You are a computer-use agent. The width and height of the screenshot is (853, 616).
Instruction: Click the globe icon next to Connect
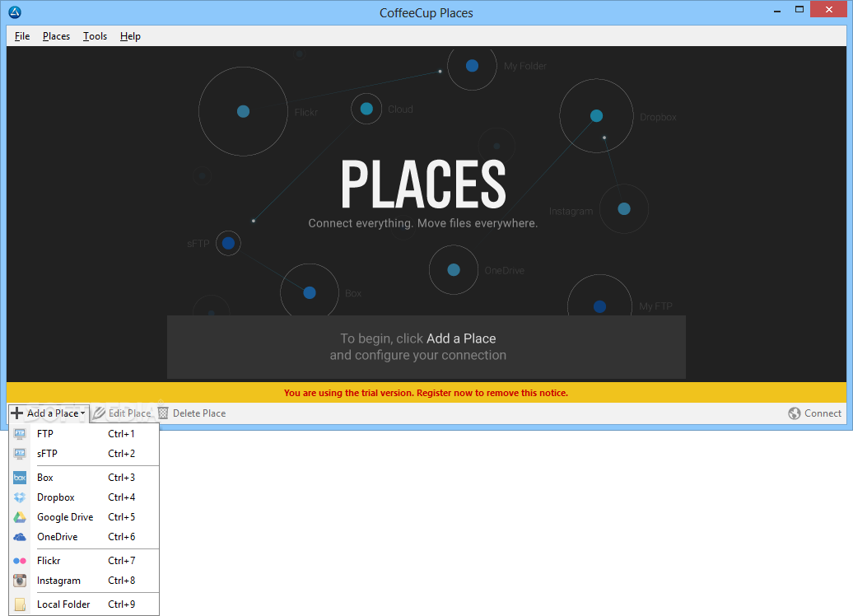click(795, 413)
